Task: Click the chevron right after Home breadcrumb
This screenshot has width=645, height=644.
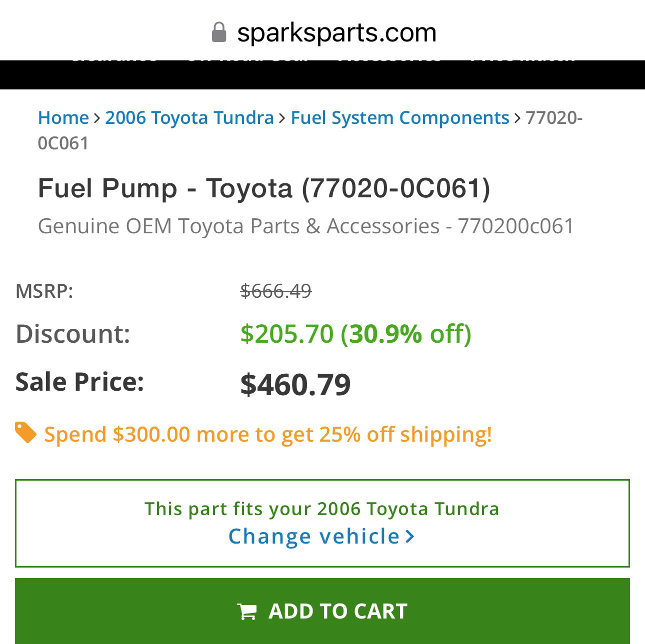Action: coord(97,118)
